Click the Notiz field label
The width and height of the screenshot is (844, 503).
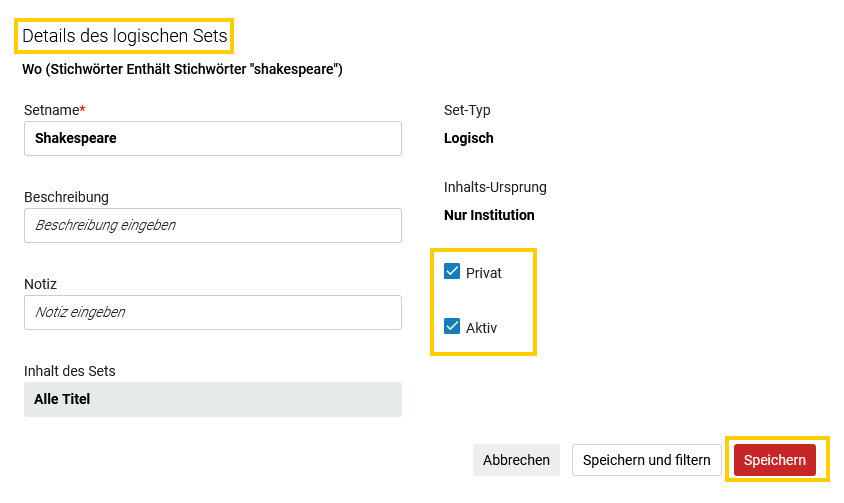(x=40, y=284)
